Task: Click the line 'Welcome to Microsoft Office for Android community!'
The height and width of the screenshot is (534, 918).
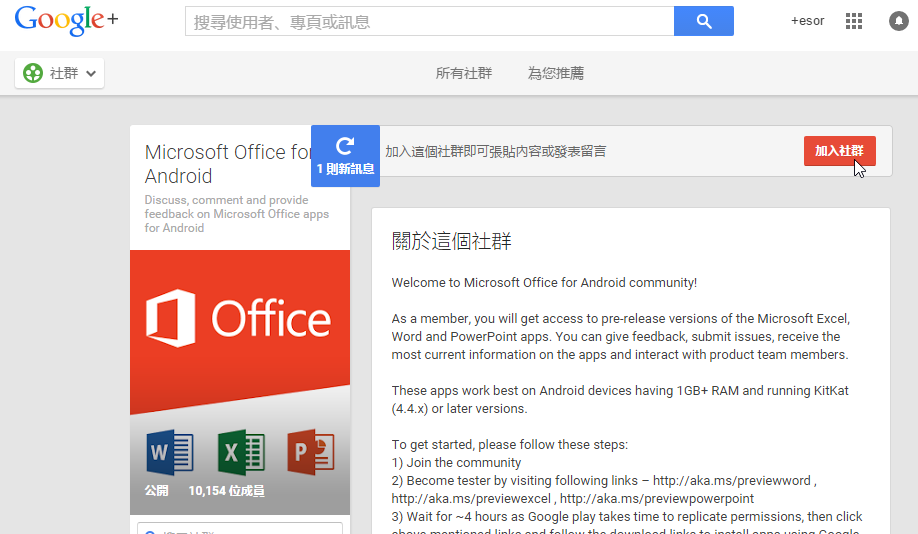Action: (544, 283)
